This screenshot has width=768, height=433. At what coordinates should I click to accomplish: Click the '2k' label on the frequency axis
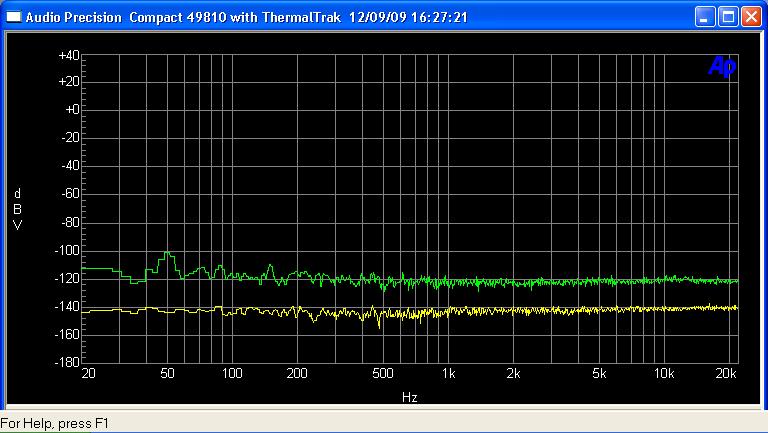tap(513, 374)
